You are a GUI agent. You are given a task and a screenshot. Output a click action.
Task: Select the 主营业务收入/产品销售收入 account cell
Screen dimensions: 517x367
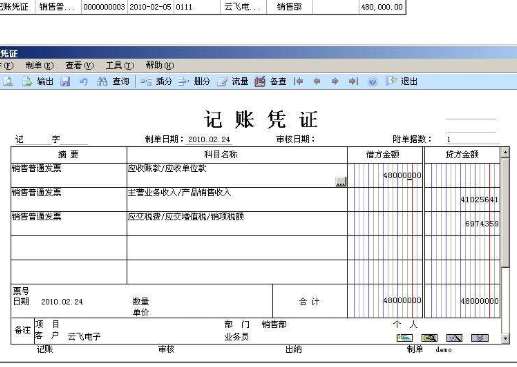point(237,199)
